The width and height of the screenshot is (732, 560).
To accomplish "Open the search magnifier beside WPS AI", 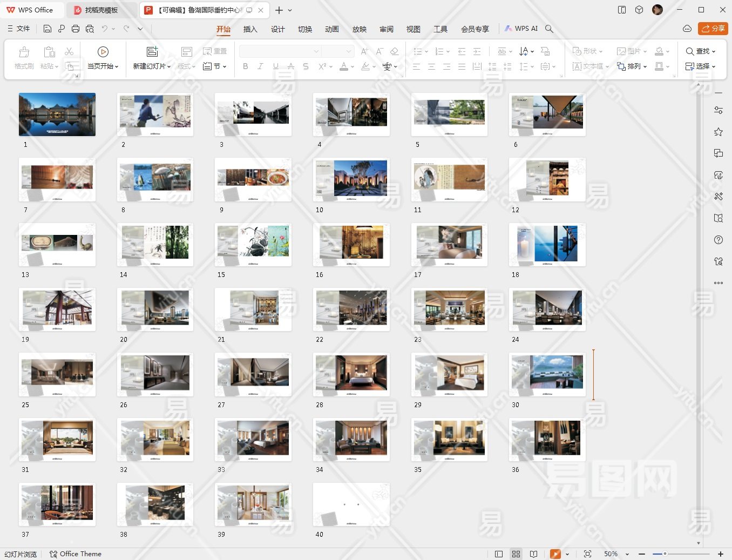I will (549, 29).
